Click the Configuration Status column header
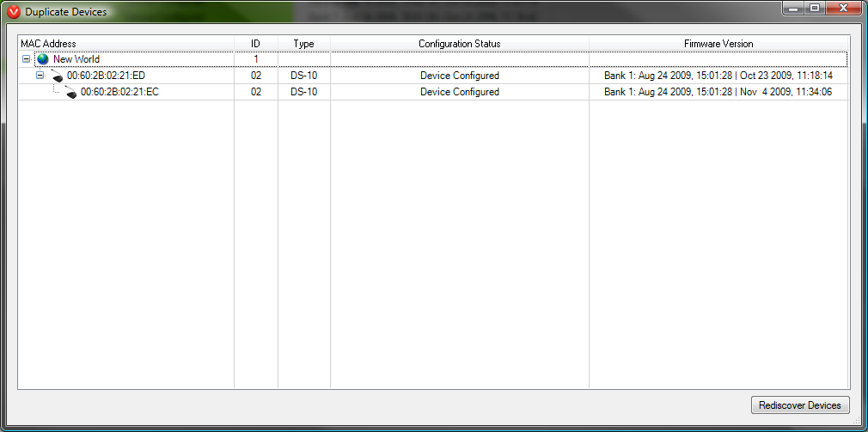The image size is (868, 432). click(459, 44)
